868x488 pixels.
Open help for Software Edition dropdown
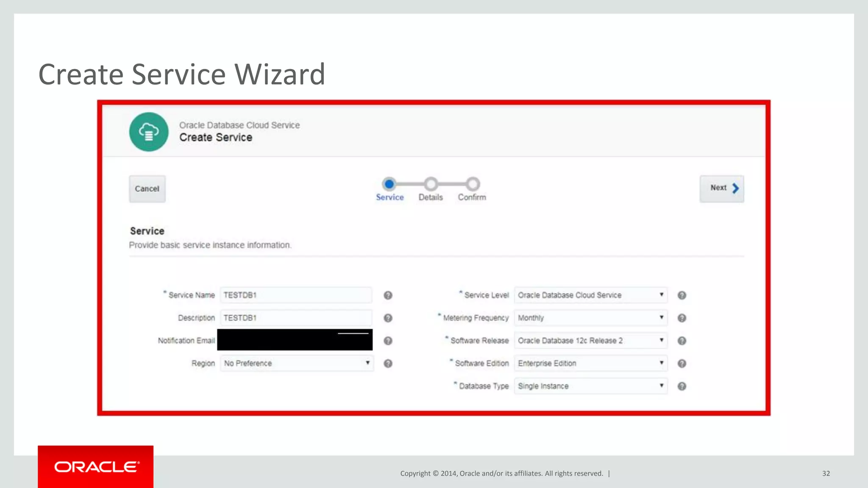click(682, 363)
